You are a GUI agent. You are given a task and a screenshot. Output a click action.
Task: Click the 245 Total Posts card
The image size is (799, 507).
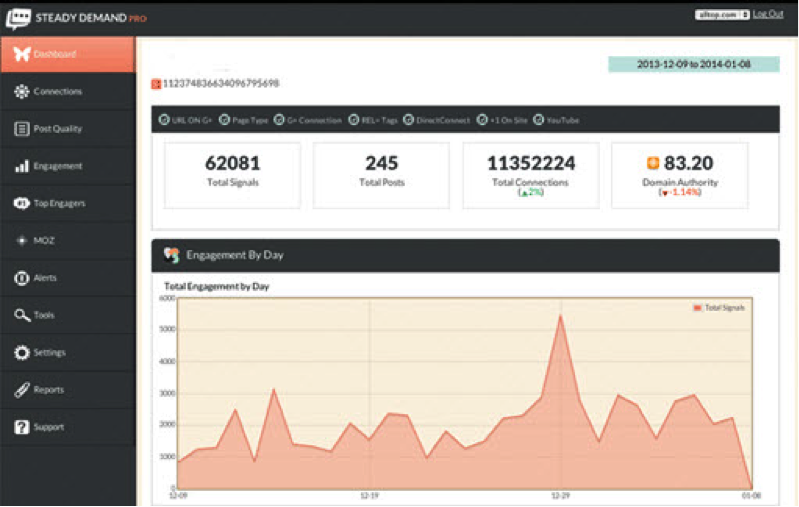point(381,175)
